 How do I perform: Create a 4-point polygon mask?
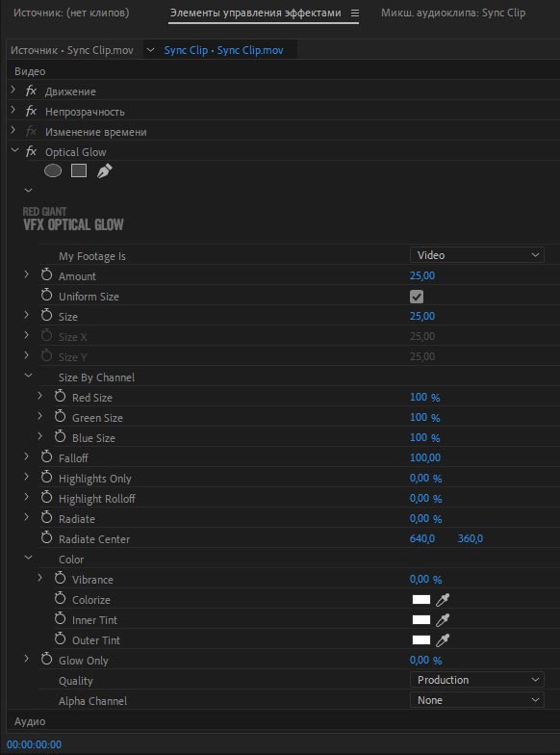[79, 170]
